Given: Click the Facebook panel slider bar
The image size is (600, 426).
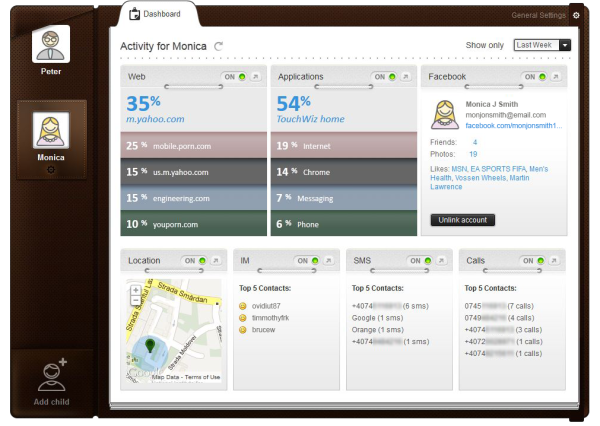Looking at the screenshot, I should [494, 87].
